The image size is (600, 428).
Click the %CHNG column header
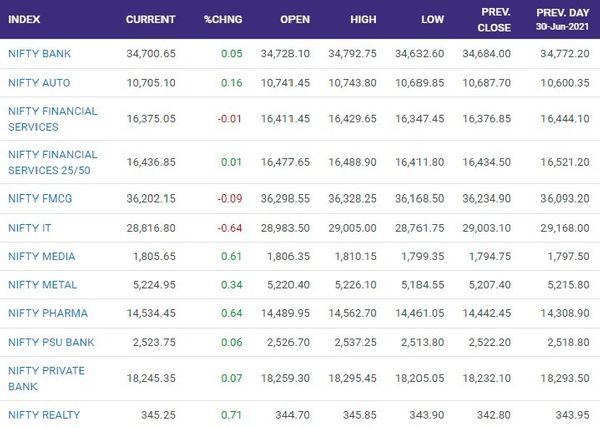pos(223,20)
